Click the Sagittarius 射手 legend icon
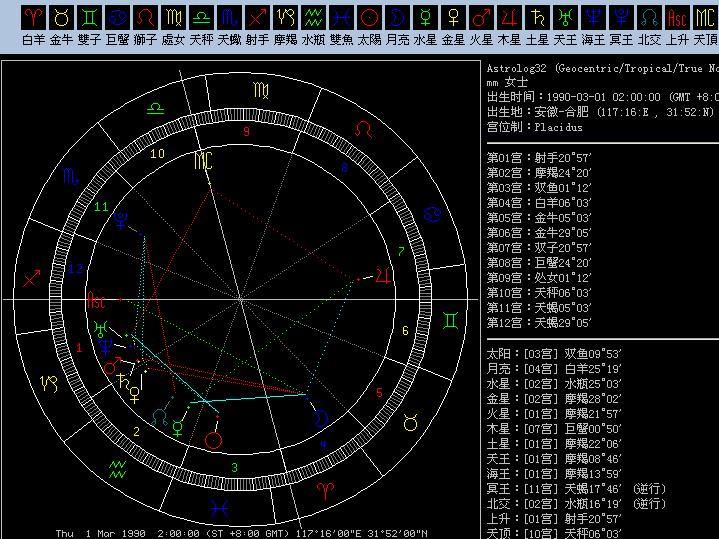Viewport: 719px width, 539px height. (x=257, y=17)
